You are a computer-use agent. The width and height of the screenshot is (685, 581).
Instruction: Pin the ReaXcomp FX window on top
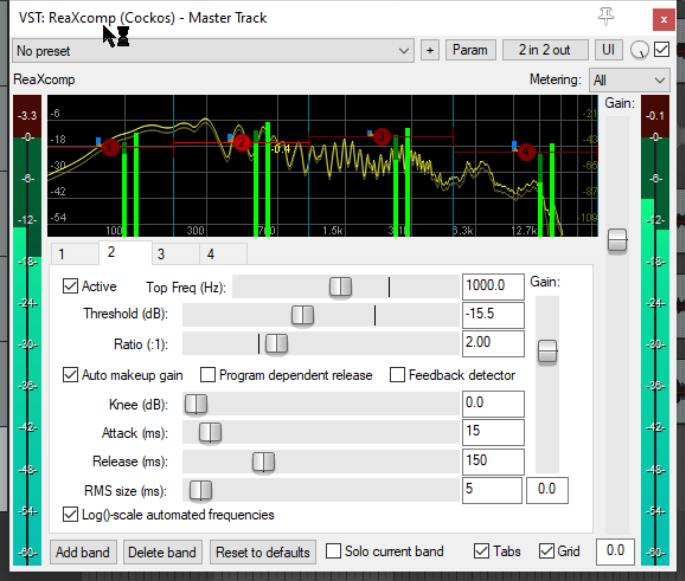[x=606, y=17]
